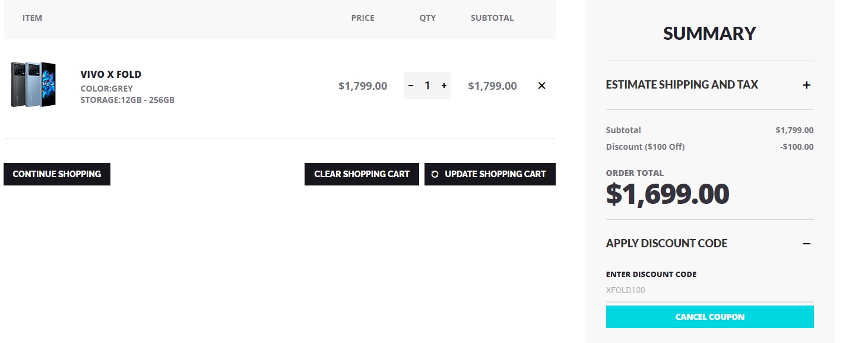This screenshot has height=343, width=868.
Task: Click the $1,699.00 order total amount
Action: (667, 194)
